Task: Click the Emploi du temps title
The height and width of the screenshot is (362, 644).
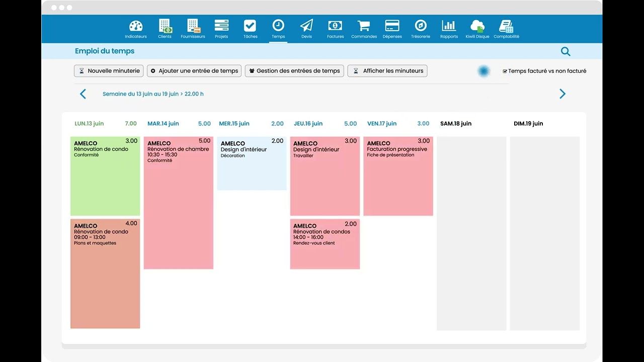Action: pos(105,51)
